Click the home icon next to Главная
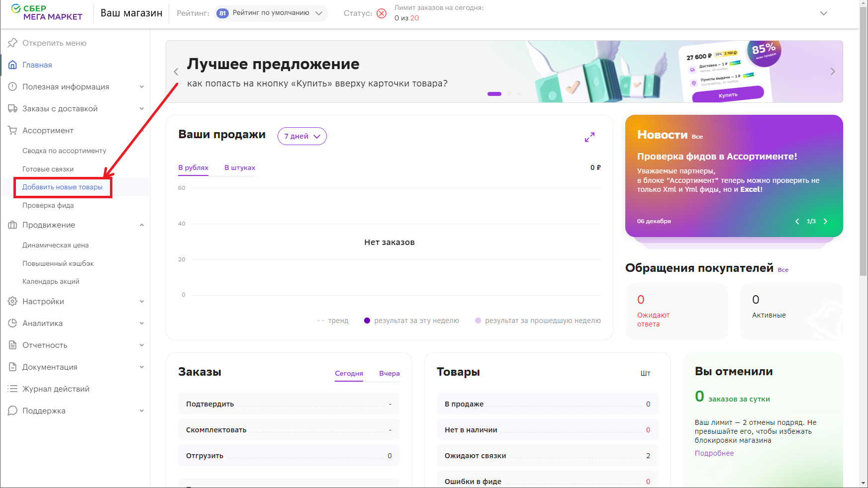The width and height of the screenshot is (868, 488). click(12, 65)
